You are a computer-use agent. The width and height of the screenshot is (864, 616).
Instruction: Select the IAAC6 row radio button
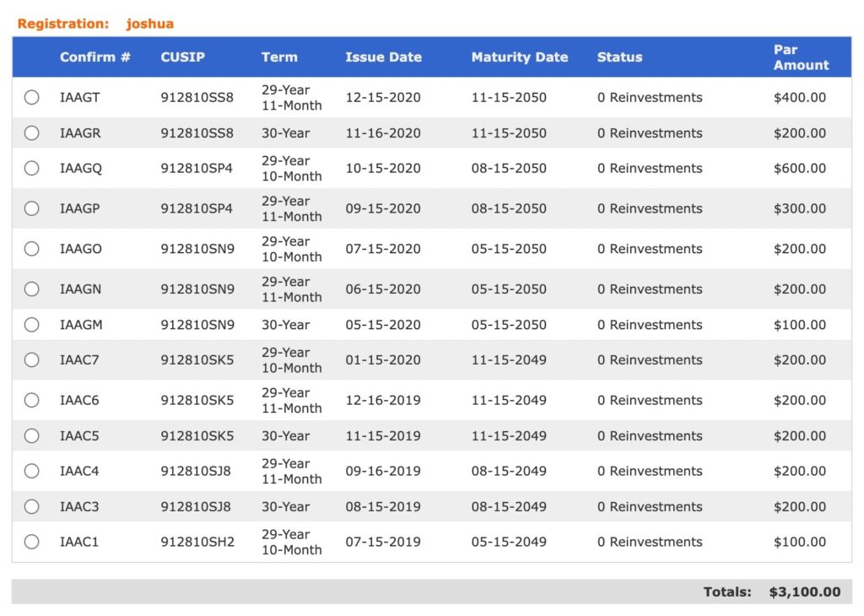[x=31, y=401]
